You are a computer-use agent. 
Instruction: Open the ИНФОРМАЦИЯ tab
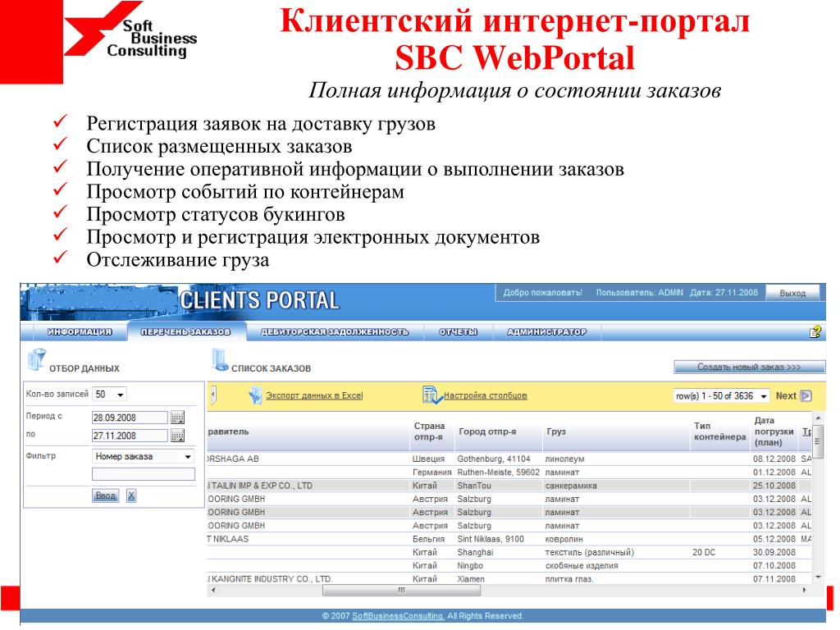tap(80, 331)
